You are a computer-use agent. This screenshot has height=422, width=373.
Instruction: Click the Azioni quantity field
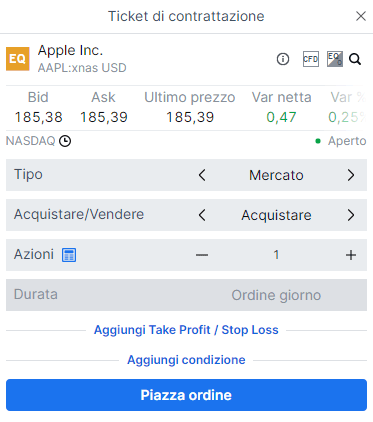pyautogui.click(x=276, y=255)
